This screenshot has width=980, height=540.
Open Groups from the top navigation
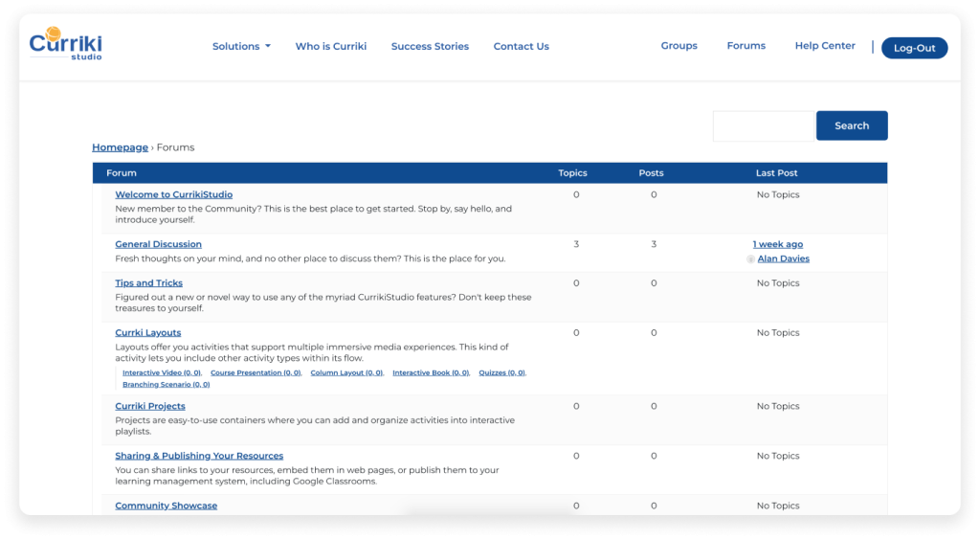tap(679, 46)
